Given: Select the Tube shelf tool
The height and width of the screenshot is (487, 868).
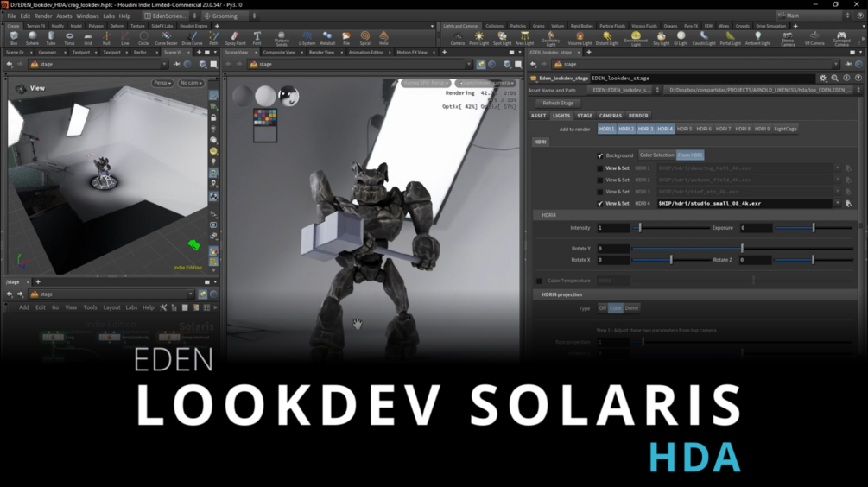Looking at the screenshot, I should (x=50, y=38).
